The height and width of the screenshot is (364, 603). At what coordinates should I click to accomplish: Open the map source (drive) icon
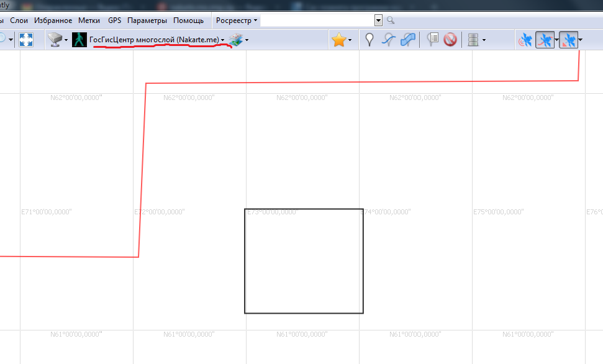pos(56,40)
